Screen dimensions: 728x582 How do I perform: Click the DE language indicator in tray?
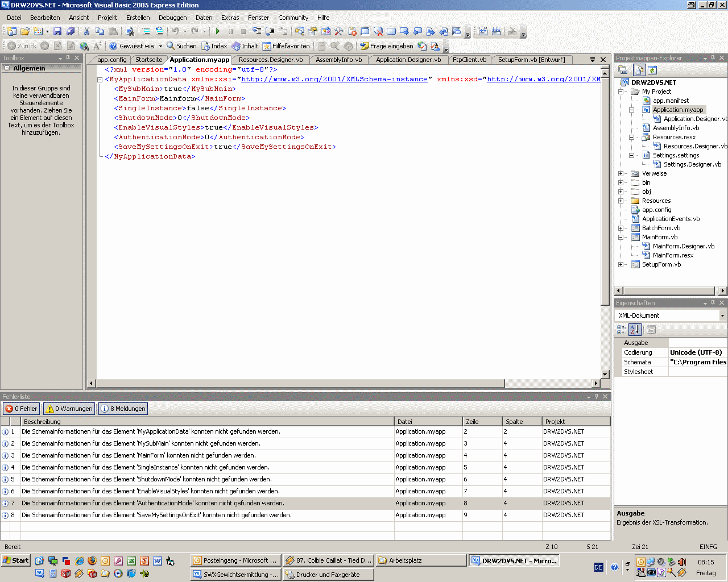(x=598, y=567)
